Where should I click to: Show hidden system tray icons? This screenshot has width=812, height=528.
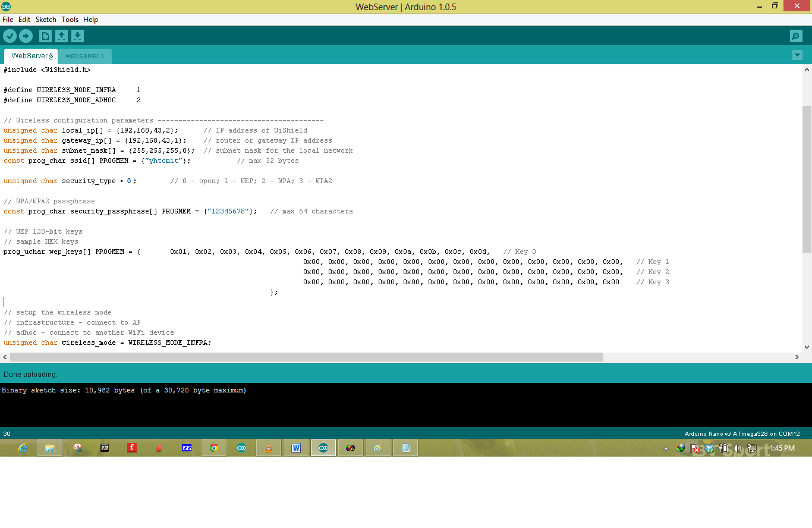point(666,448)
